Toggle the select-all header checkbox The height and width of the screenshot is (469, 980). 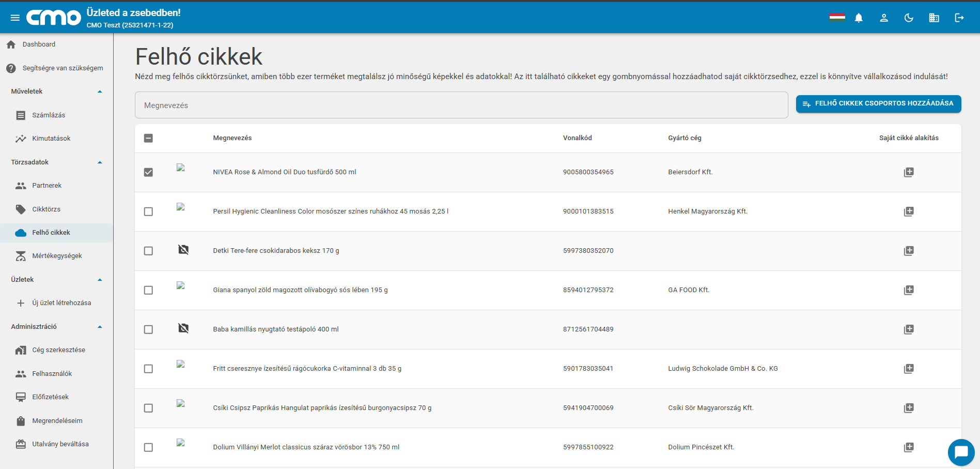click(148, 138)
